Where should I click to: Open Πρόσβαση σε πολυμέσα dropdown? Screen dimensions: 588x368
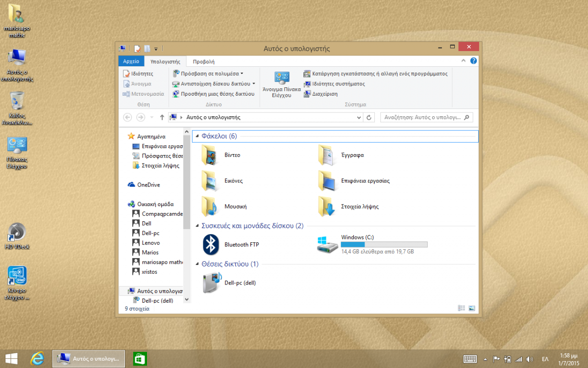pos(207,74)
